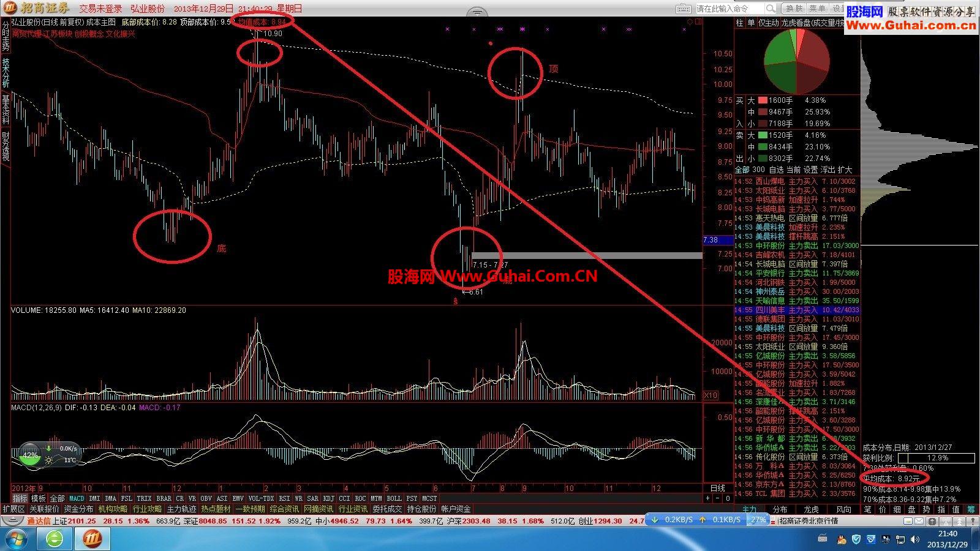Click the 招商证券 app icon in taskbar
The width and height of the screenshot is (980, 551).
coord(94,539)
